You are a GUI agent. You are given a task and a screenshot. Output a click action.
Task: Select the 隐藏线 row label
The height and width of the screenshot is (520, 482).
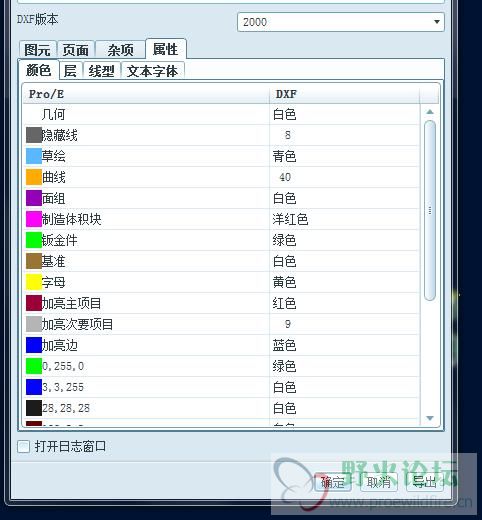pyautogui.click(x=60, y=135)
